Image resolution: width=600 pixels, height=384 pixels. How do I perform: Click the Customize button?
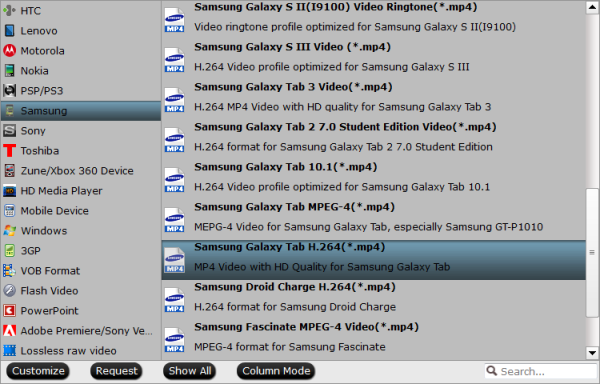pos(38,371)
